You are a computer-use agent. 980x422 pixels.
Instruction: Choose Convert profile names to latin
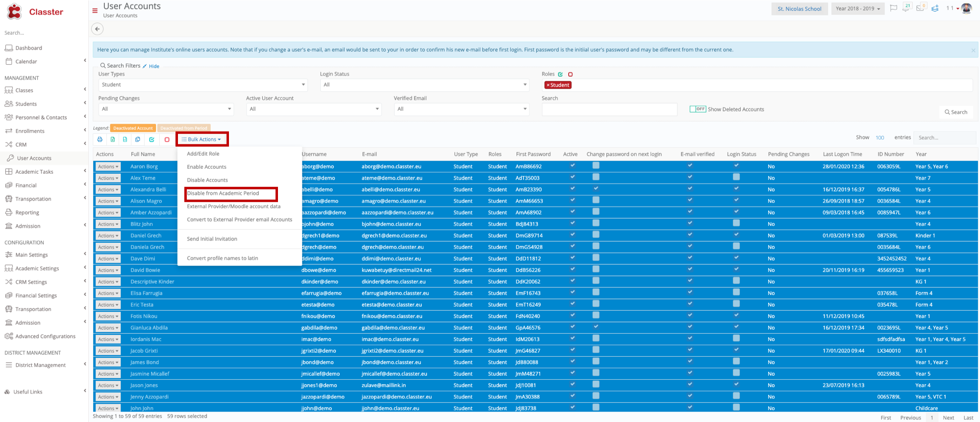[x=223, y=258]
